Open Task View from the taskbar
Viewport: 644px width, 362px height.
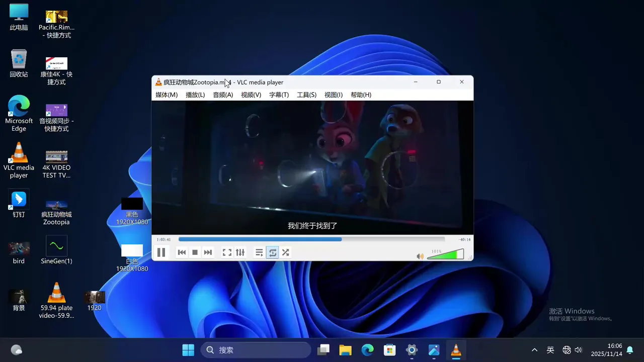pos(324,350)
